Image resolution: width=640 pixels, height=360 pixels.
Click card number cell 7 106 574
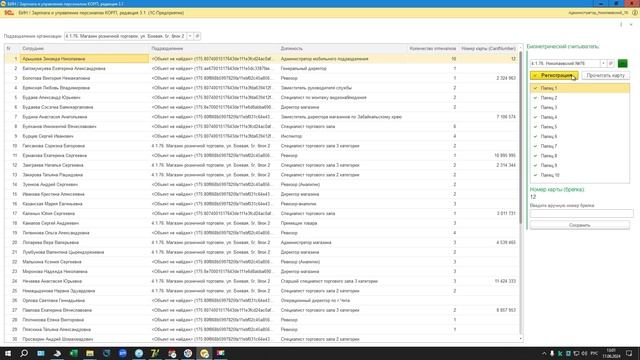pyautogui.click(x=488, y=117)
